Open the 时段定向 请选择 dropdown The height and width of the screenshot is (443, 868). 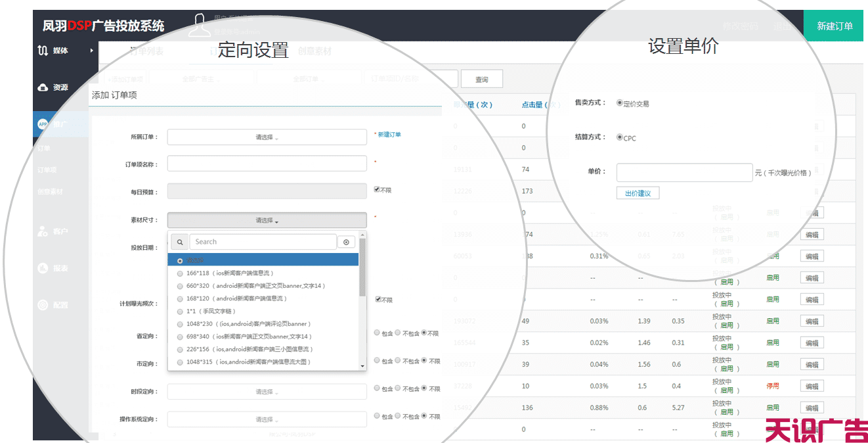(267, 392)
